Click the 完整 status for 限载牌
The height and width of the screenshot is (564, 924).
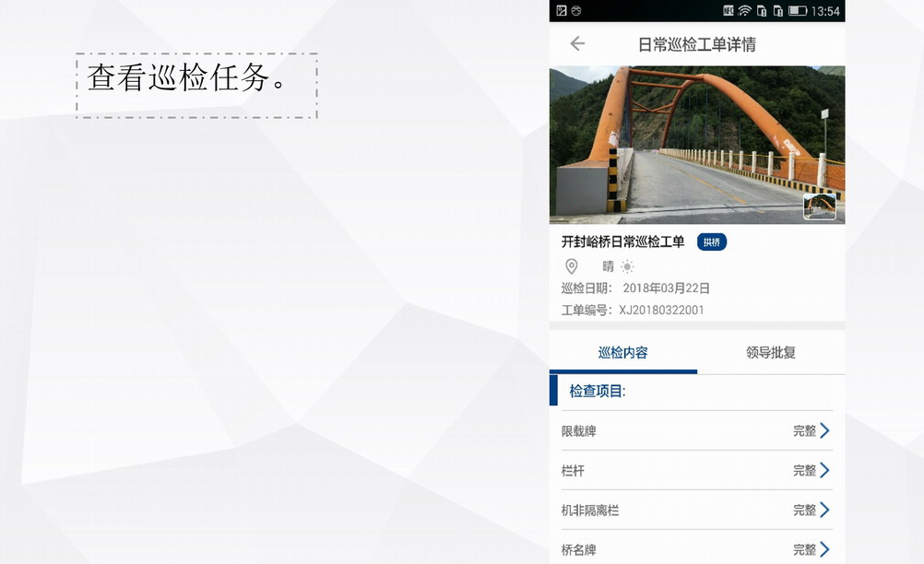pyautogui.click(x=804, y=431)
